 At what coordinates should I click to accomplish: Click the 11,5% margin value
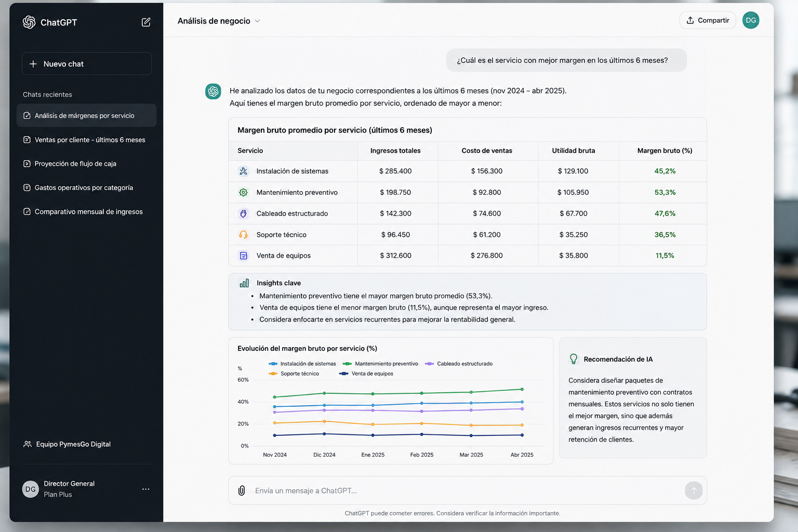tap(665, 256)
